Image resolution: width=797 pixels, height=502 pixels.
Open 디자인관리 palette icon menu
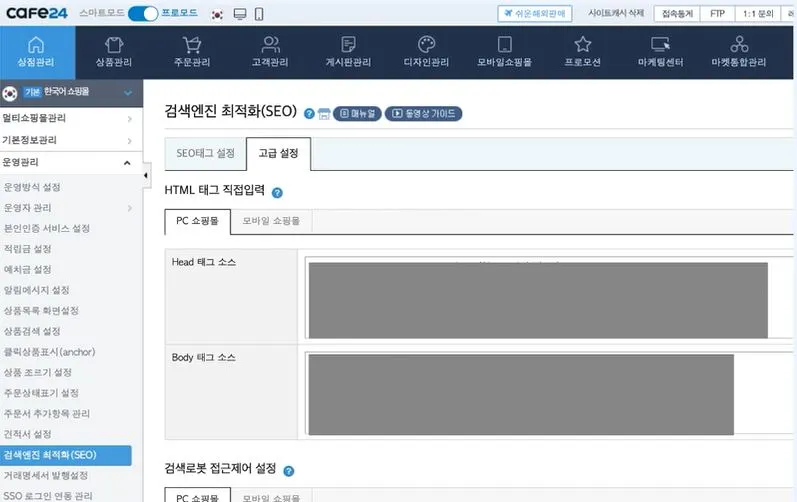[426, 52]
